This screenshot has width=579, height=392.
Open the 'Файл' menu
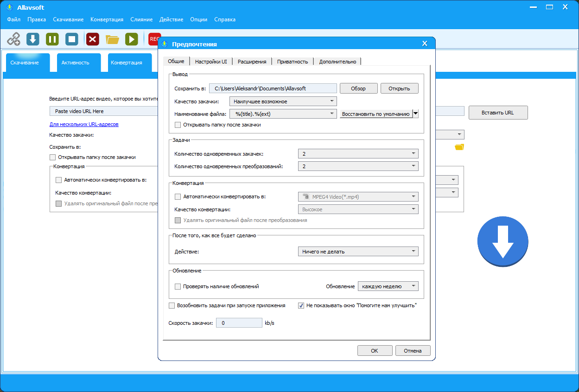click(14, 19)
